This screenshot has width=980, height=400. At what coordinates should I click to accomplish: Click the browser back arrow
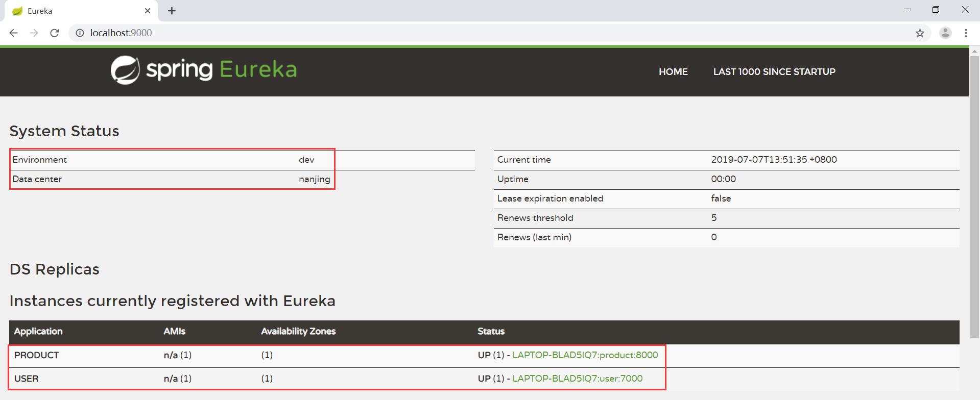tap(14, 33)
